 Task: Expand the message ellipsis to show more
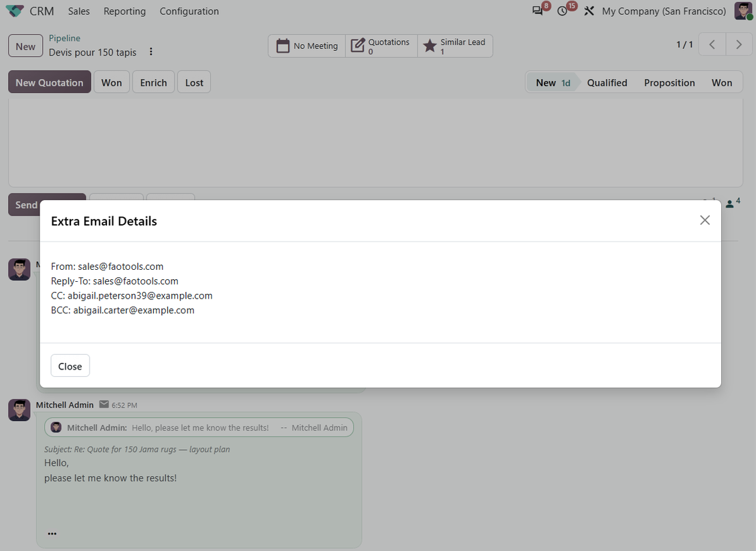tap(52, 533)
